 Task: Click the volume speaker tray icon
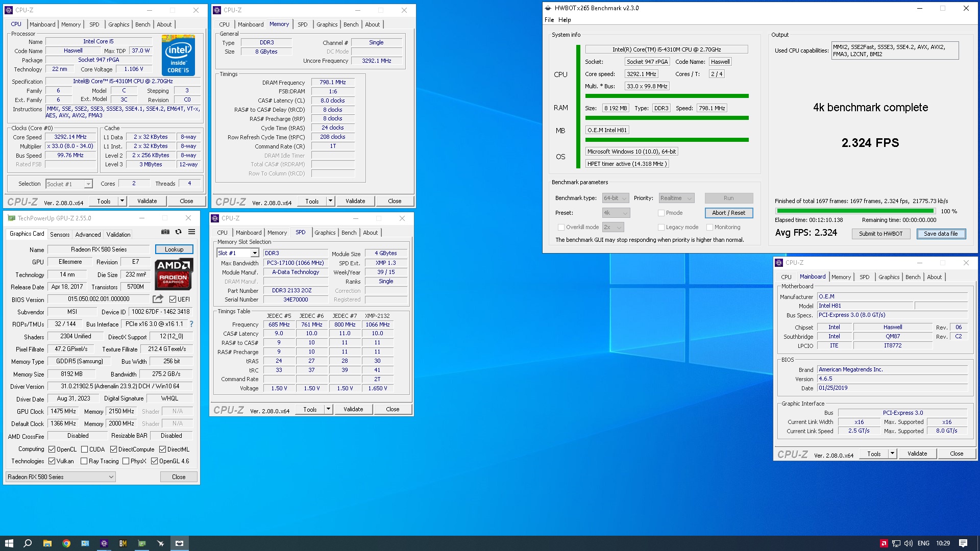click(x=908, y=543)
